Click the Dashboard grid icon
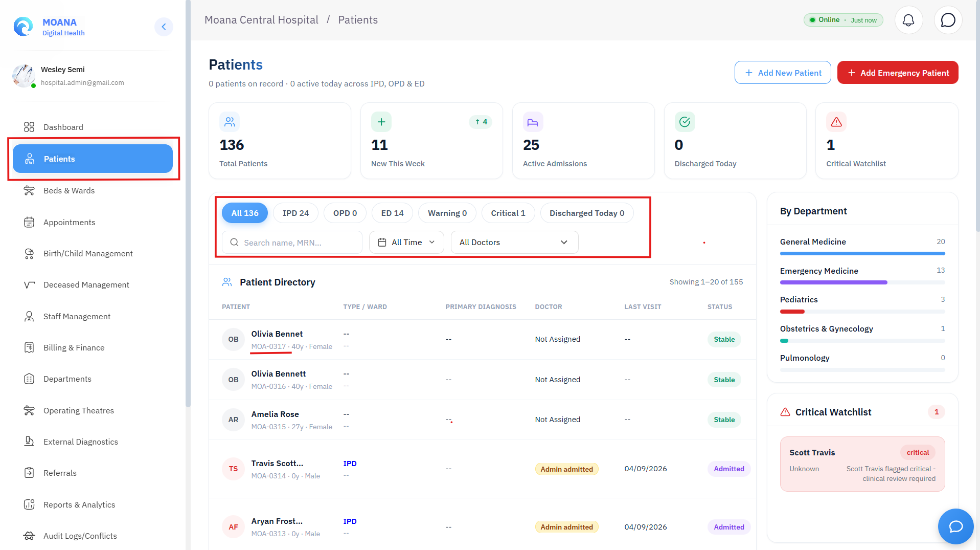Image resolution: width=980 pixels, height=550 pixels. pyautogui.click(x=29, y=127)
